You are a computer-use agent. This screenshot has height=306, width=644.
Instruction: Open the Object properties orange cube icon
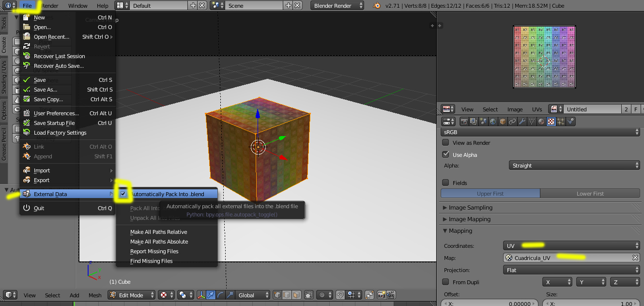[x=503, y=122]
